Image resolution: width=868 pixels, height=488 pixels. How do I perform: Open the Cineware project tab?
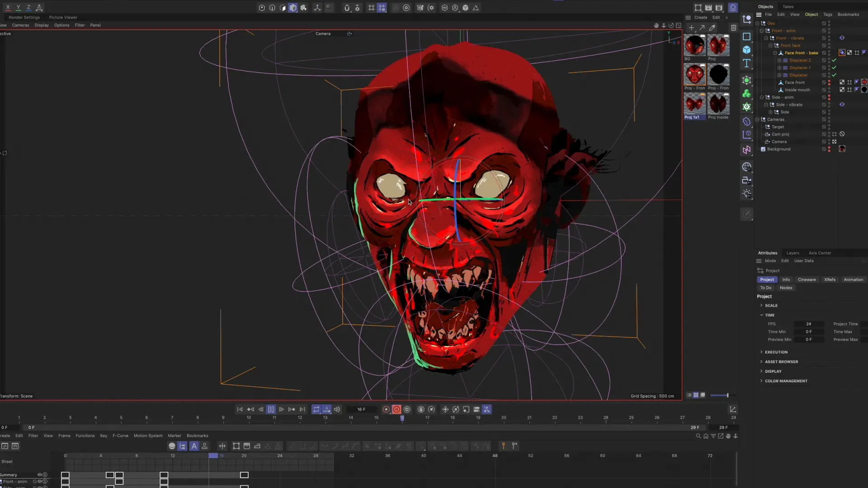click(807, 280)
